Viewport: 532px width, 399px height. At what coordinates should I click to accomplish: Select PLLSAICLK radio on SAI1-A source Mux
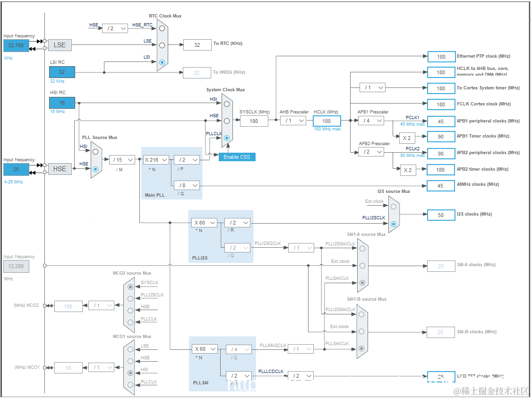(362, 283)
